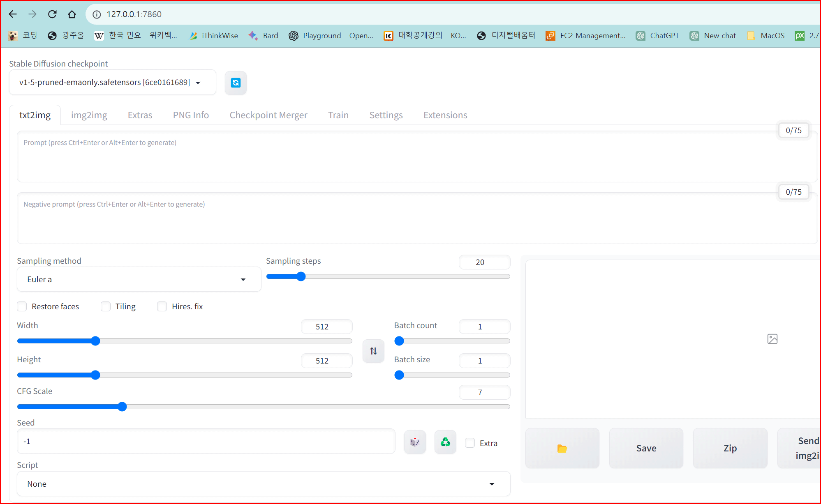
Task: Click the recycle reuse seed icon
Action: click(445, 442)
